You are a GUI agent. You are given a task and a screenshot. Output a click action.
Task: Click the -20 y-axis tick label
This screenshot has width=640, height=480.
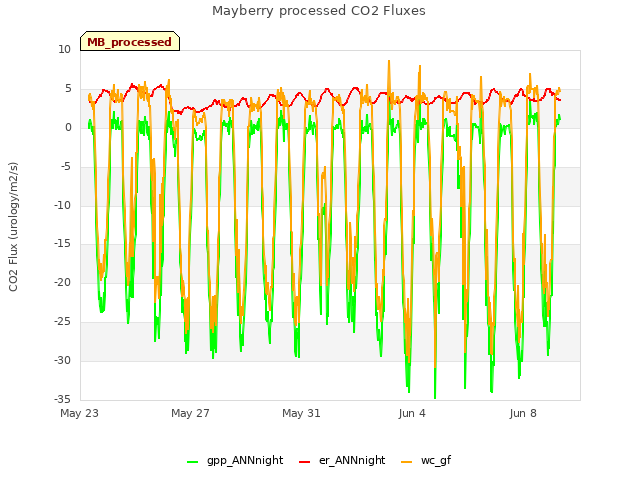(62, 282)
